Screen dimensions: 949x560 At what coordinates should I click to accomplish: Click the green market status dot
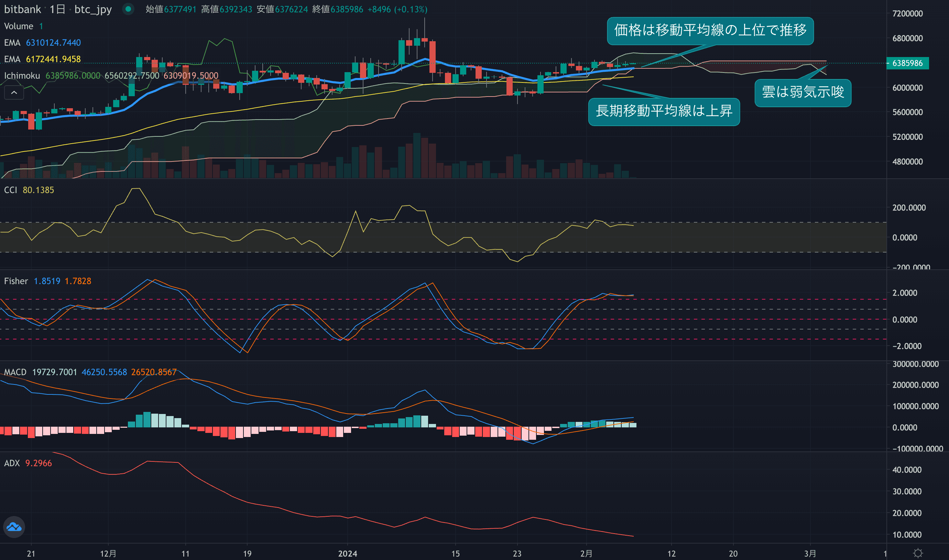128,9
